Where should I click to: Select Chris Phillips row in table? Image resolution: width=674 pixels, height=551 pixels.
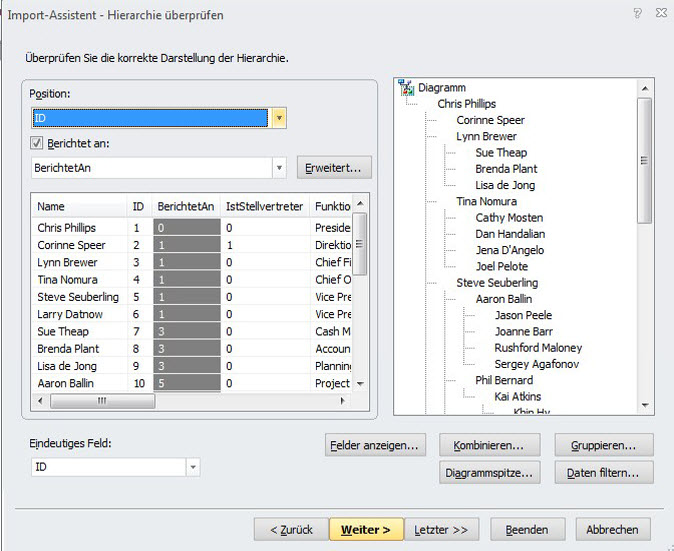tap(192, 227)
